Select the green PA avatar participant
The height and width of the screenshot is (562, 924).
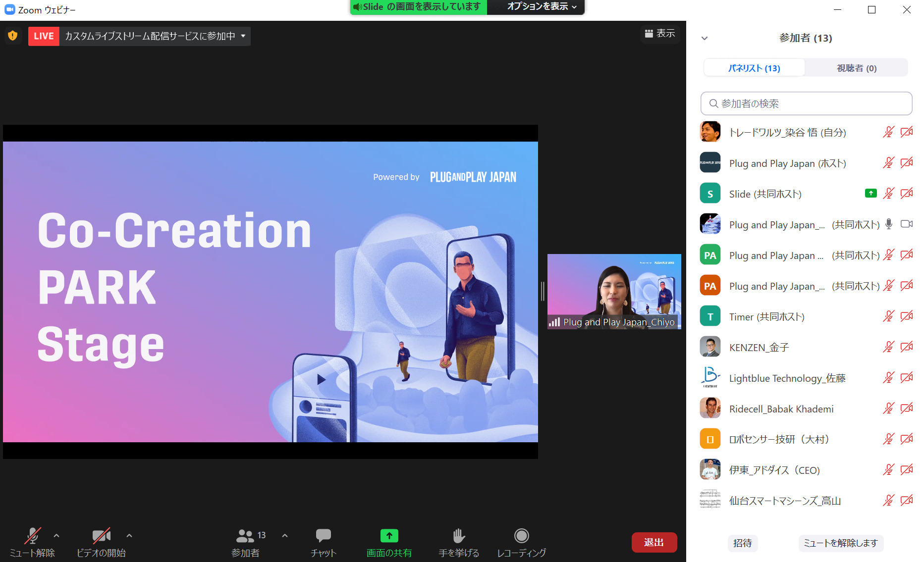click(710, 255)
